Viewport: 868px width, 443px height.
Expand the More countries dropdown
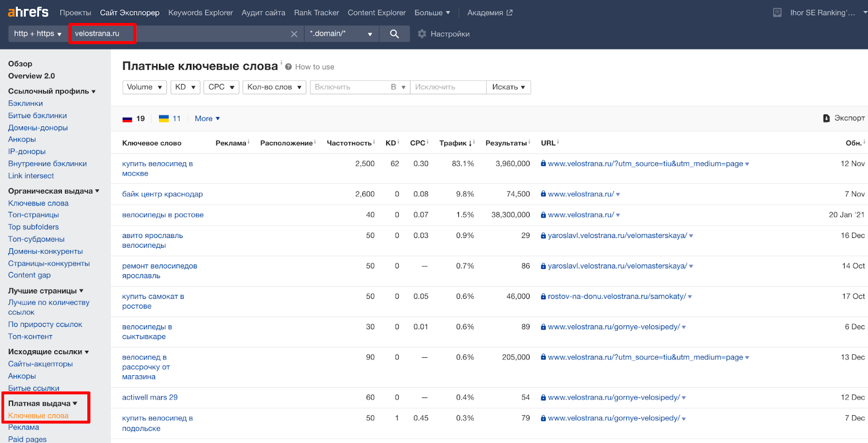[207, 119]
